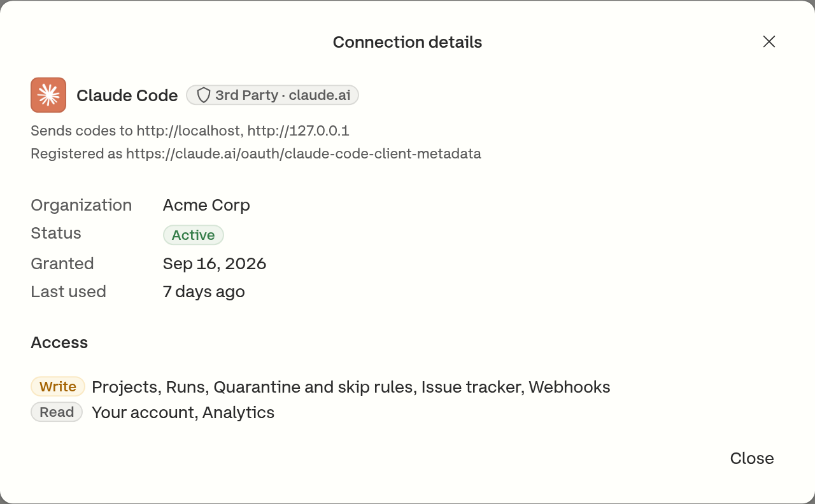Click the Granted label

point(62,263)
